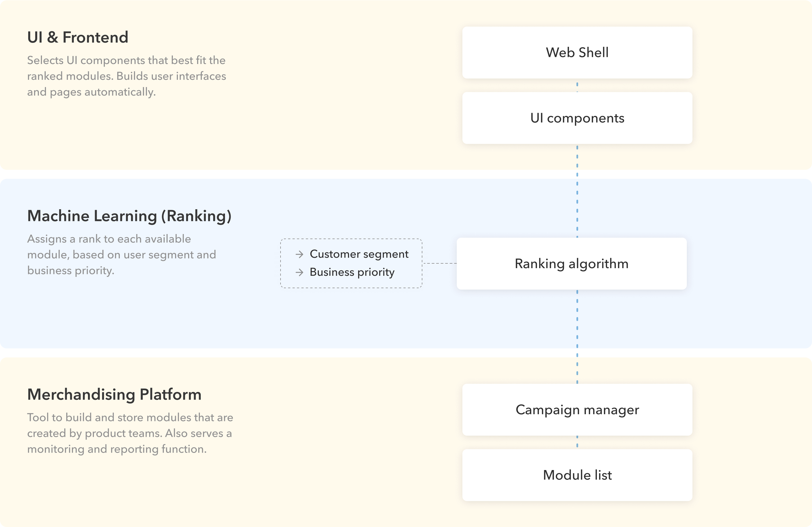Click the Machine Learning (Ranking) heading
Screen dimensions: 812x527
[129, 216]
